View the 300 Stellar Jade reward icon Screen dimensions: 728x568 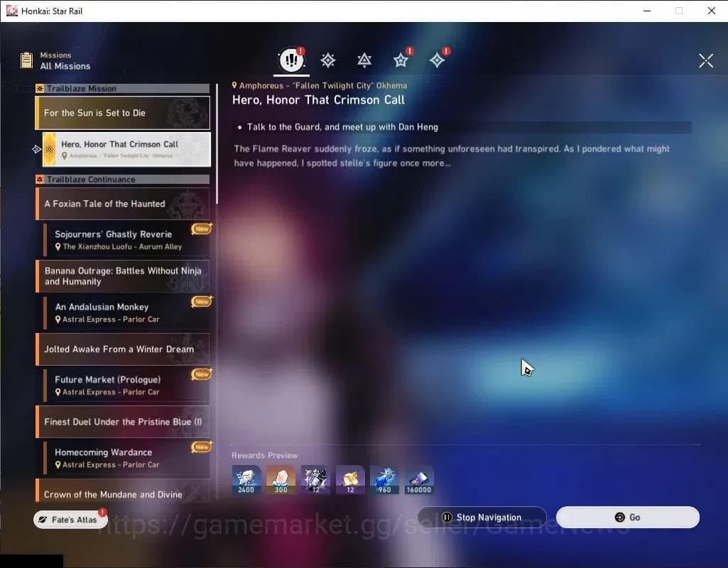click(x=281, y=479)
